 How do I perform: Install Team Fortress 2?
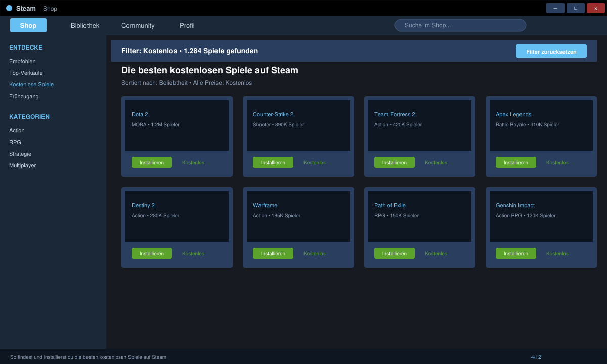(395, 162)
